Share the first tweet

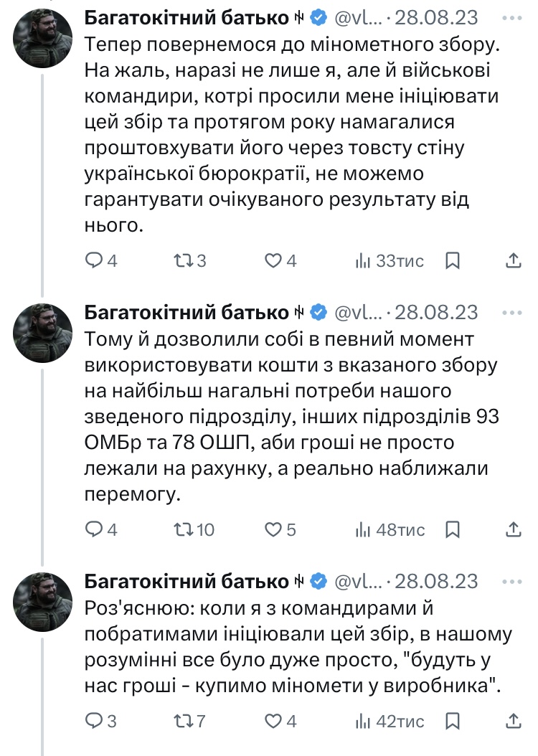[514, 261]
